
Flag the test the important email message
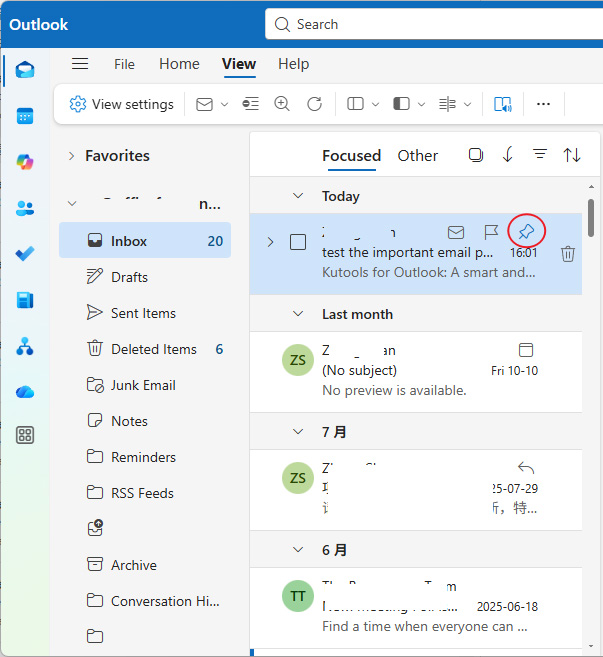(491, 232)
